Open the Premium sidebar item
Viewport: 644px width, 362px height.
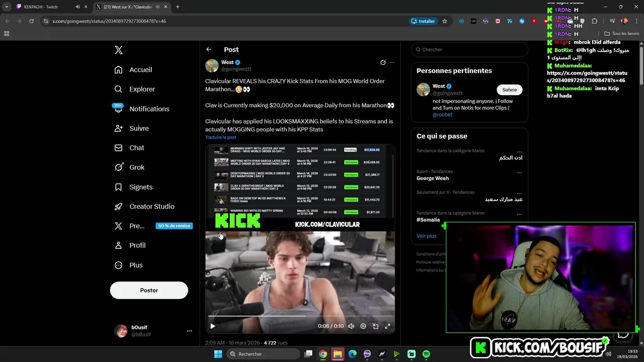pyautogui.click(x=152, y=226)
